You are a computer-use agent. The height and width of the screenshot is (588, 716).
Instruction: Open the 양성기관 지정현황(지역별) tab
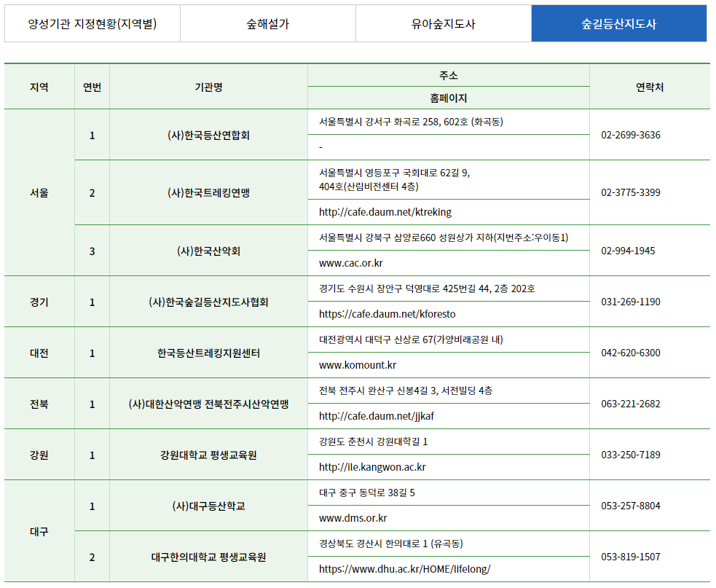click(x=93, y=23)
